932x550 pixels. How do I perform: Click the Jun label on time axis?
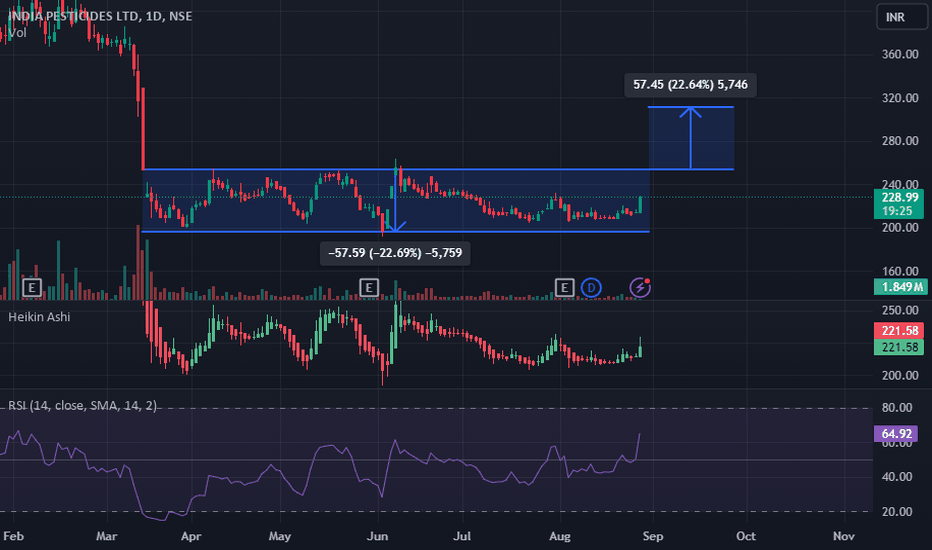click(x=377, y=536)
